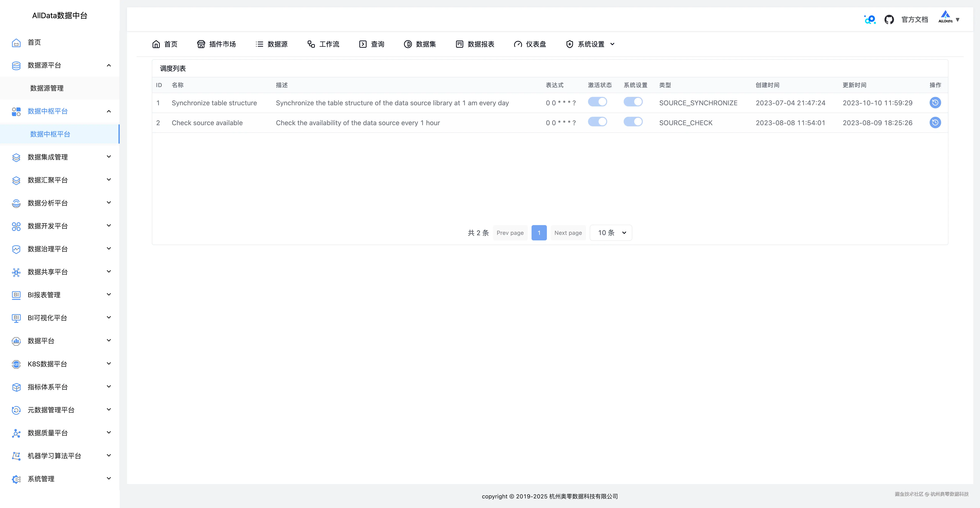This screenshot has width=980, height=508.
Task: Open the 系统设置 dropdown in top navigation
Action: point(591,44)
